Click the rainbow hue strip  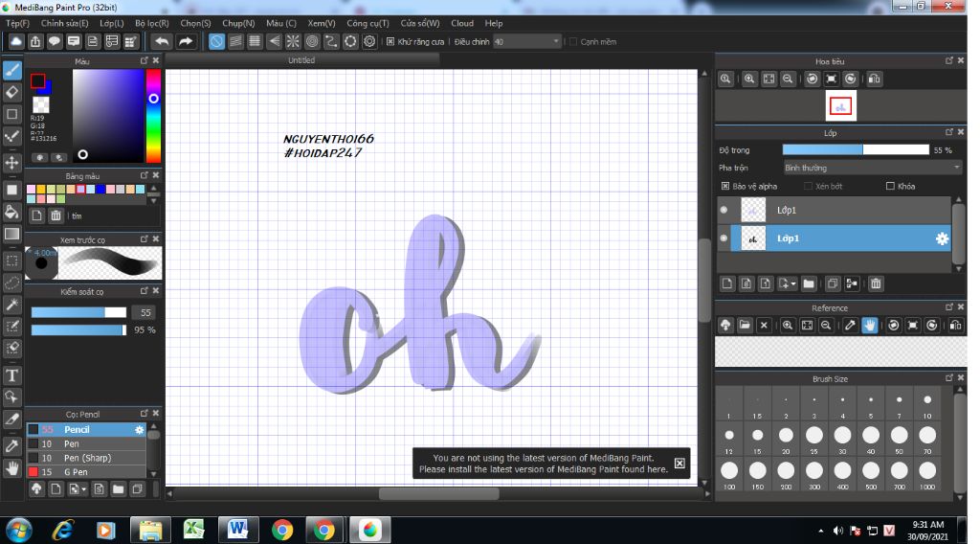click(x=153, y=116)
